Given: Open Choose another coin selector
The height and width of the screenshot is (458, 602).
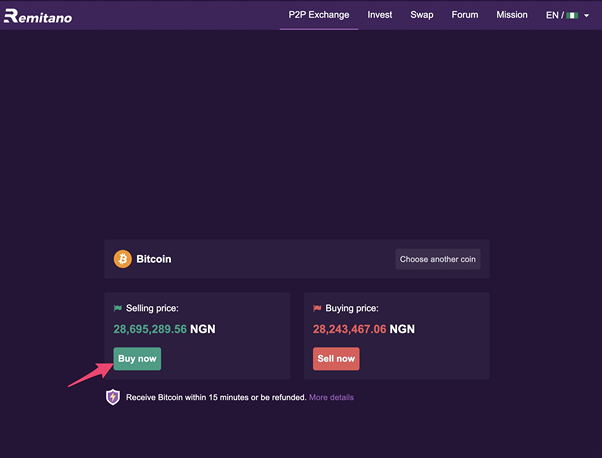Looking at the screenshot, I should pyautogui.click(x=438, y=259).
